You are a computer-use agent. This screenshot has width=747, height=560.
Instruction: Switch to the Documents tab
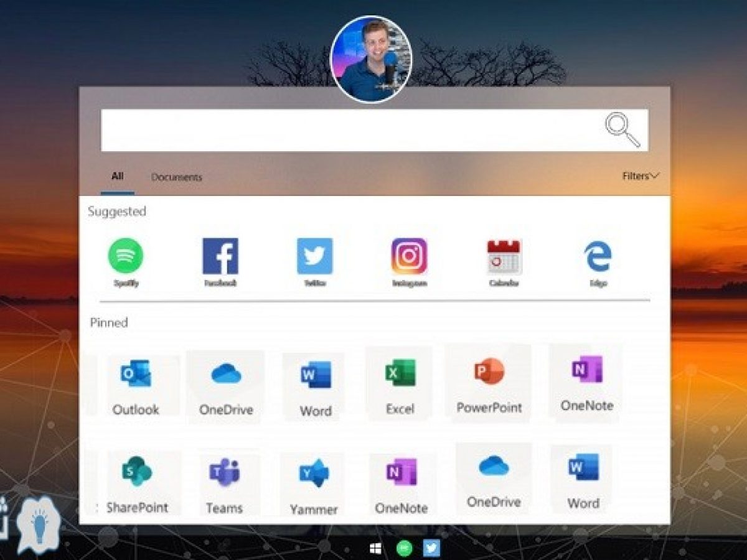pos(177,177)
